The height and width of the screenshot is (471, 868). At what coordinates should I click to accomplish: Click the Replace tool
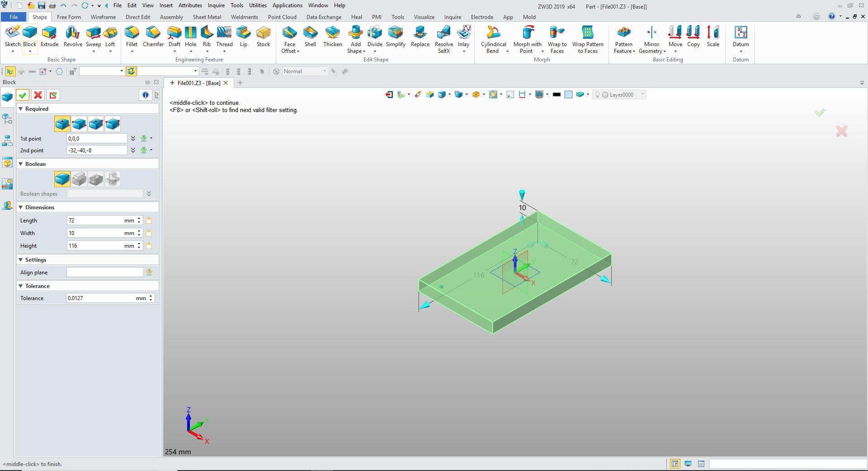tap(420, 36)
